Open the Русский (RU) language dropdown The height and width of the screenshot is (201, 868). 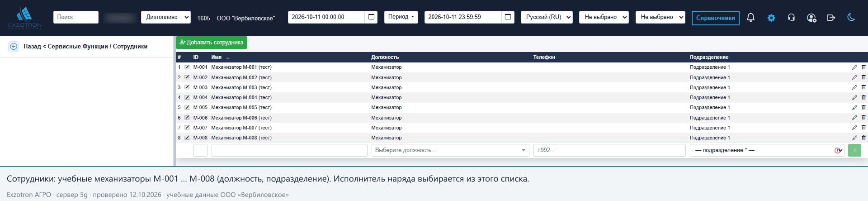point(547,17)
